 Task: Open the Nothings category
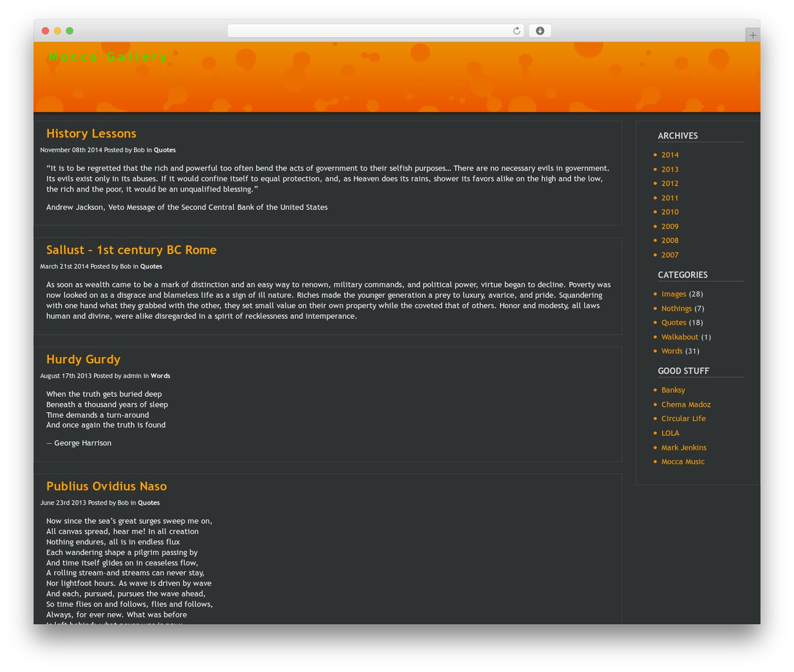tap(676, 308)
